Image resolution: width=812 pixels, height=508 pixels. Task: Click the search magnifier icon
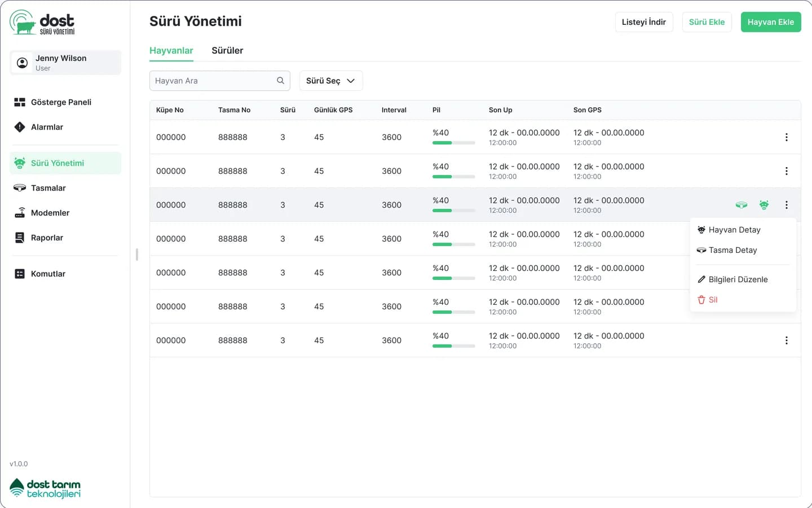280,81
